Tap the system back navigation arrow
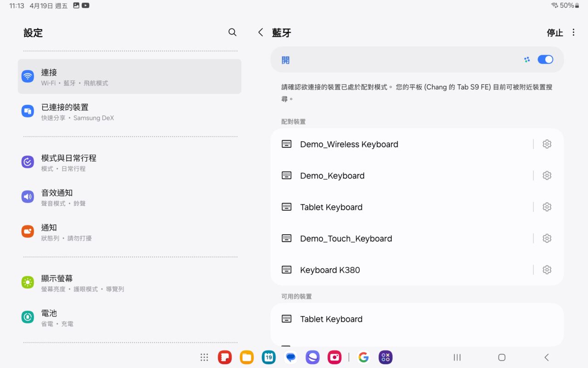This screenshot has height=368, width=588. click(546, 357)
